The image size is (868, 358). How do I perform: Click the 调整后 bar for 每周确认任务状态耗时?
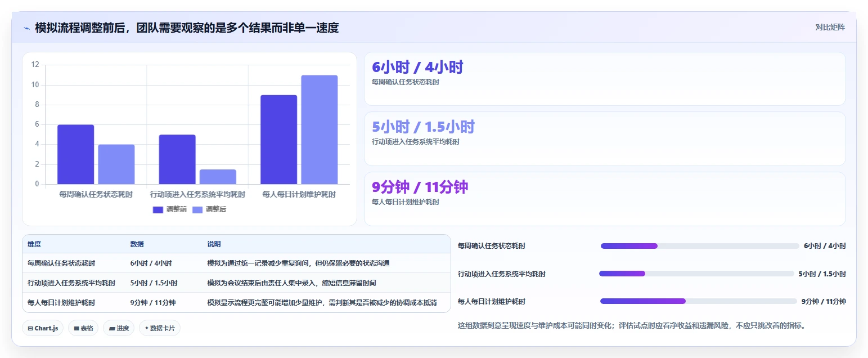pyautogui.click(x=116, y=164)
